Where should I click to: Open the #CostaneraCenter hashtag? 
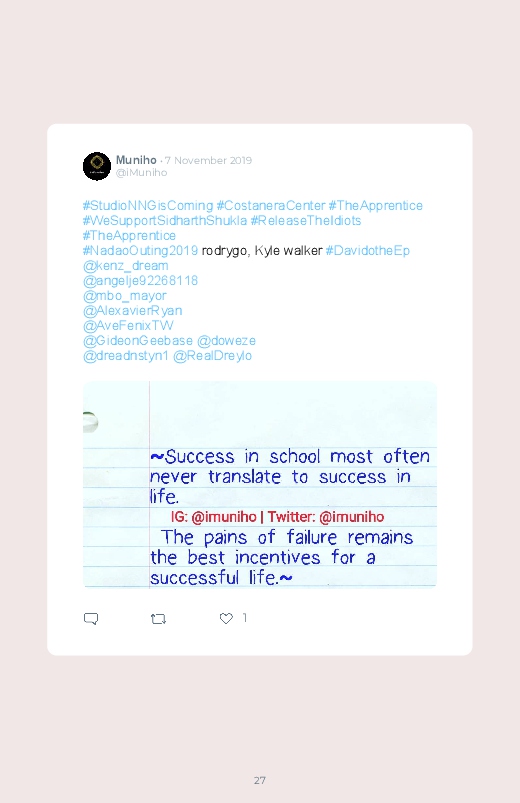tap(271, 205)
